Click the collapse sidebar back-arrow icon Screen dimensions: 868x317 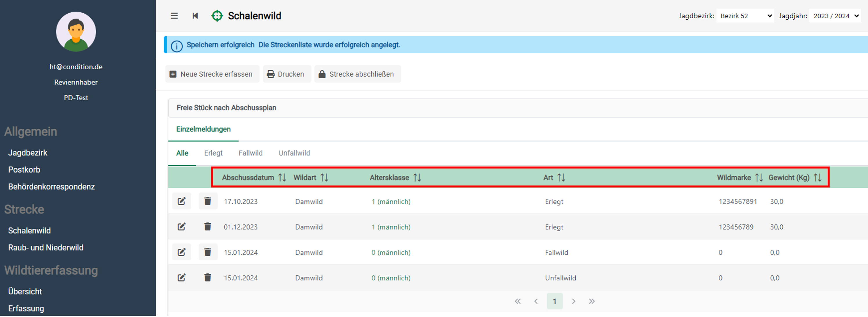click(x=195, y=16)
